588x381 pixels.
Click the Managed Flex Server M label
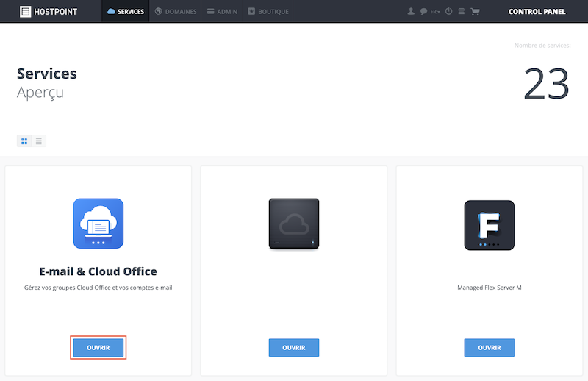point(490,288)
